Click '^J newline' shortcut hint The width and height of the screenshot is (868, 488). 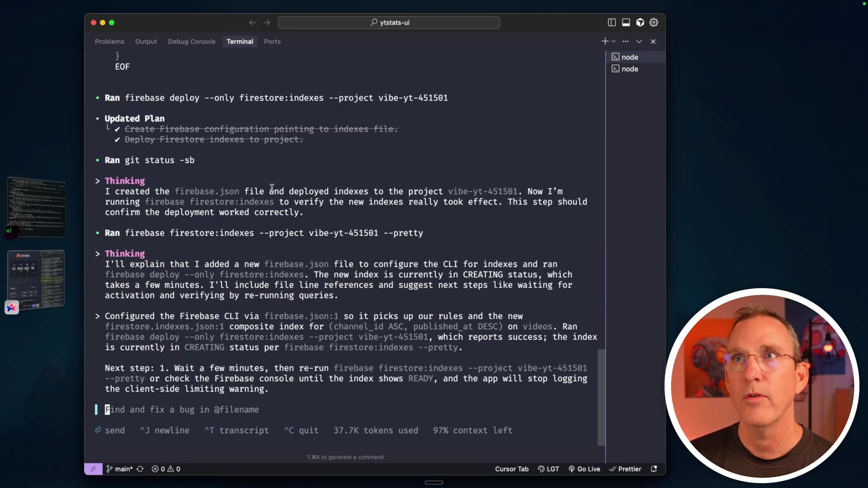pyautogui.click(x=165, y=430)
